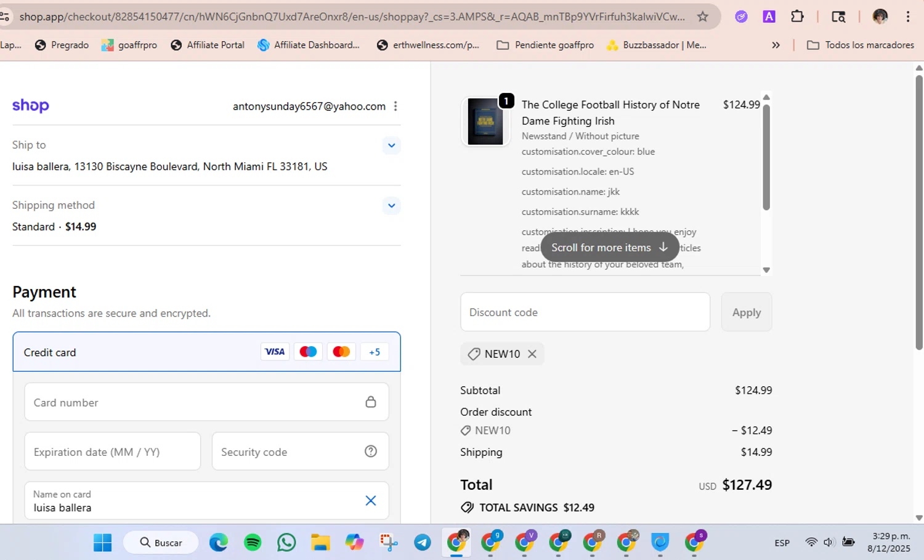The width and height of the screenshot is (924, 560).
Task: Open the Affiliate Portal bookmark
Action: 208,45
